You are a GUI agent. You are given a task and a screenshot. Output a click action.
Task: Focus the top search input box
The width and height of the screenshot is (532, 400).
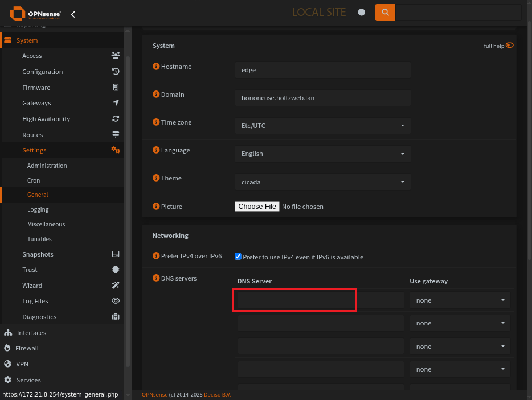point(459,13)
